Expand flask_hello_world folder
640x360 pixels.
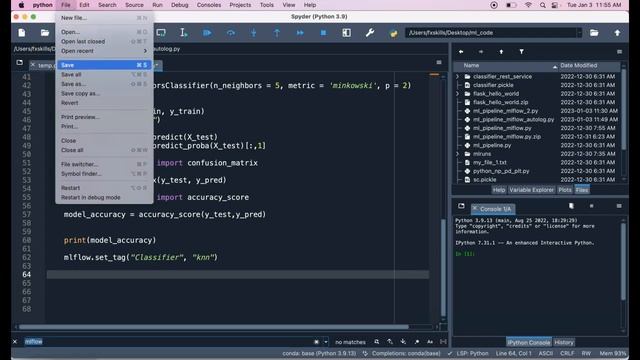pyautogui.click(x=458, y=93)
